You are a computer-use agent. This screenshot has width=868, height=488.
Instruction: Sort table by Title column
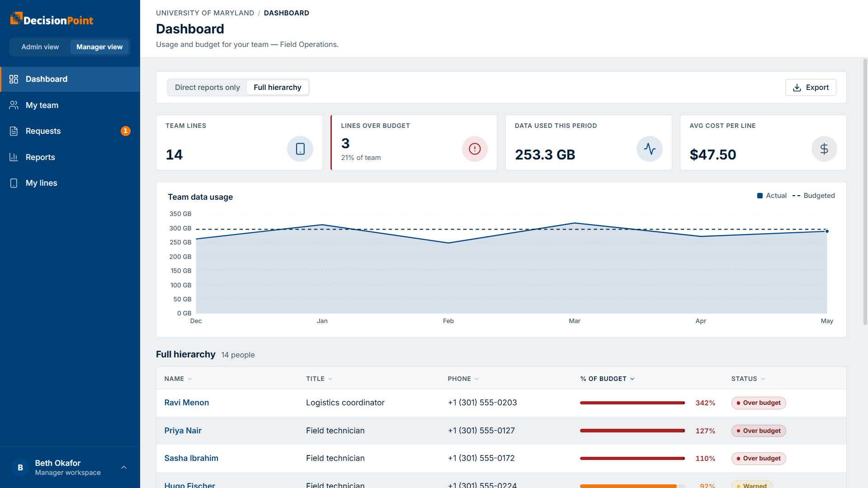(319, 379)
